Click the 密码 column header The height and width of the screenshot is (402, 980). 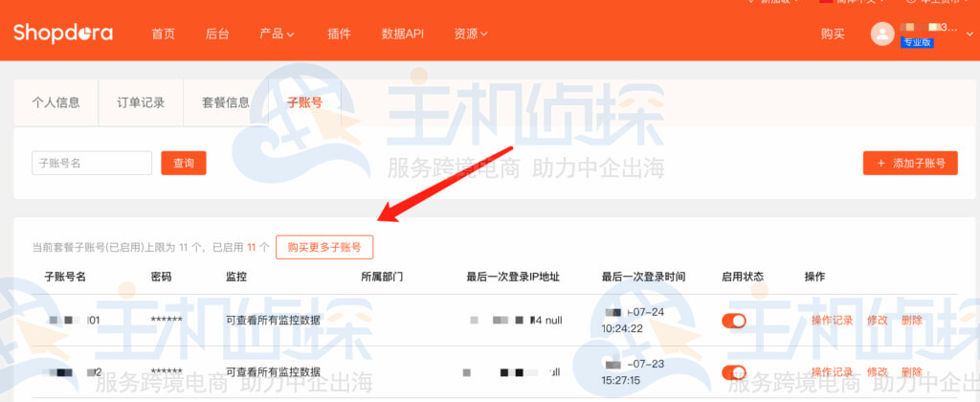[161, 277]
